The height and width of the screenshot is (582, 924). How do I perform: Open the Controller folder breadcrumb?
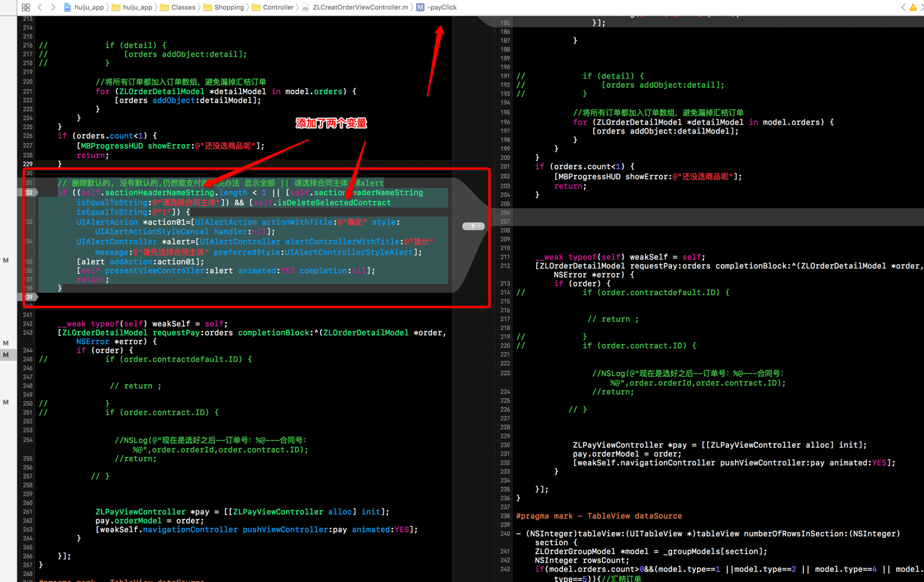coord(273,7)
